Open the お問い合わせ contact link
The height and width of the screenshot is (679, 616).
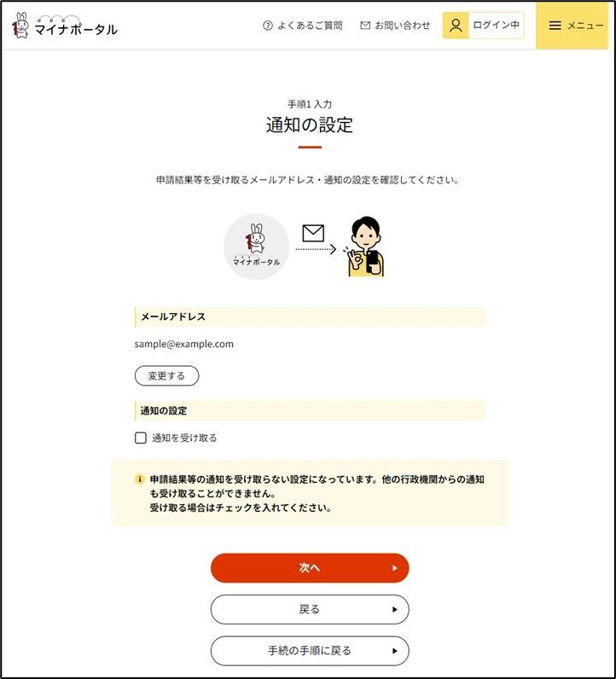coord(396,26)
